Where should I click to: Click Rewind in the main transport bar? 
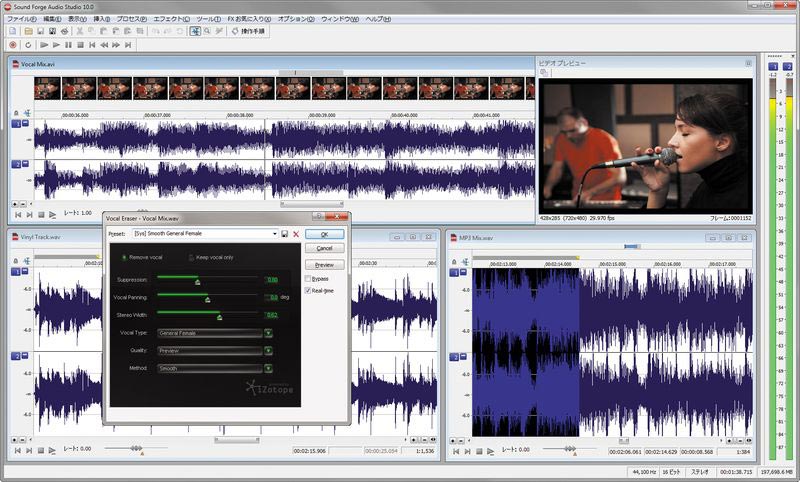coord(104,45)
